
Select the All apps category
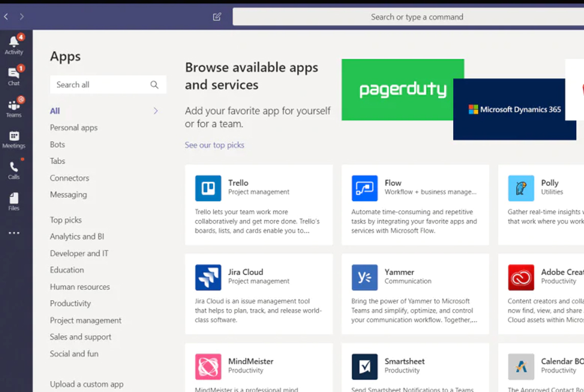coord(55,111)
